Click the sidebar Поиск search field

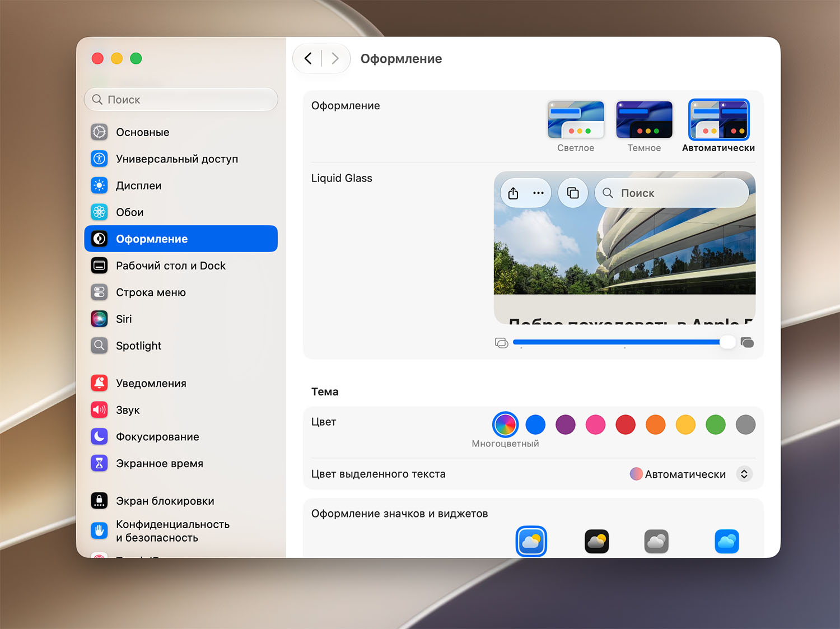pyautogui.click(x=181, y=99)
